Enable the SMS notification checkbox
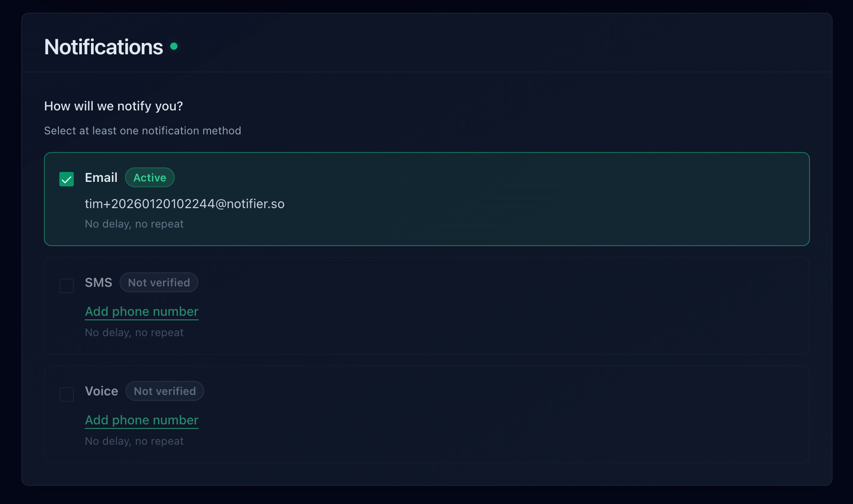853x504 pixels. (x=67, y=286)
